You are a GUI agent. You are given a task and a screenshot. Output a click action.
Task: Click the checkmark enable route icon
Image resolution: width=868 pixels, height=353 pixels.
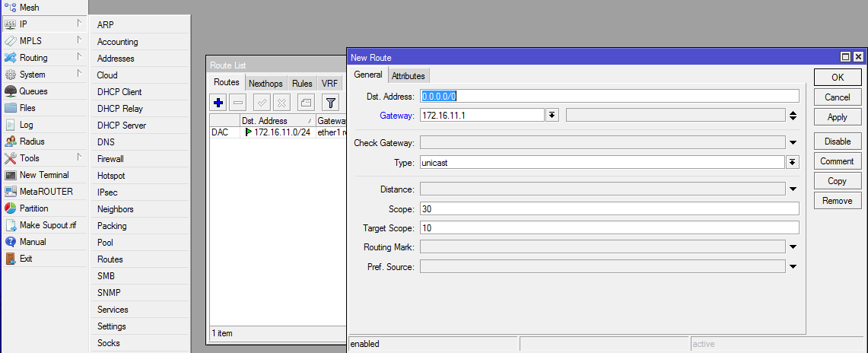[x=262, y=103]
